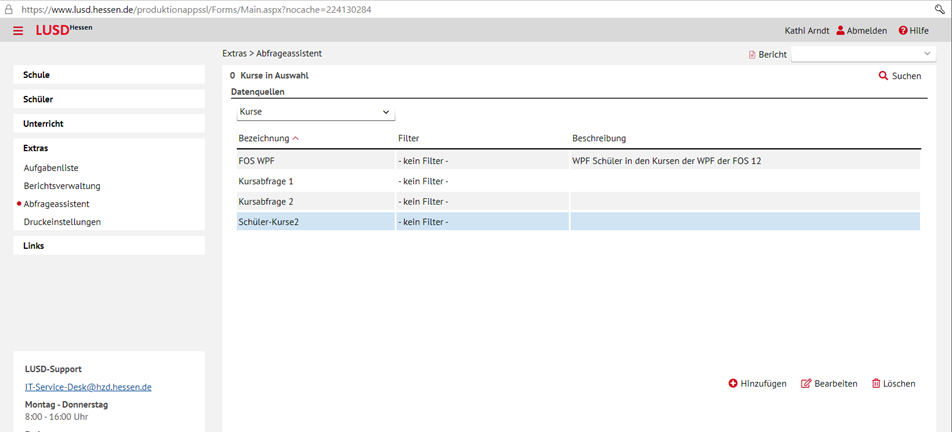Image resolution: width=952 pixels, height=432 pixels.
Task: Open Druckeinstellungen in the sidebar
Action: click(62, 222)
